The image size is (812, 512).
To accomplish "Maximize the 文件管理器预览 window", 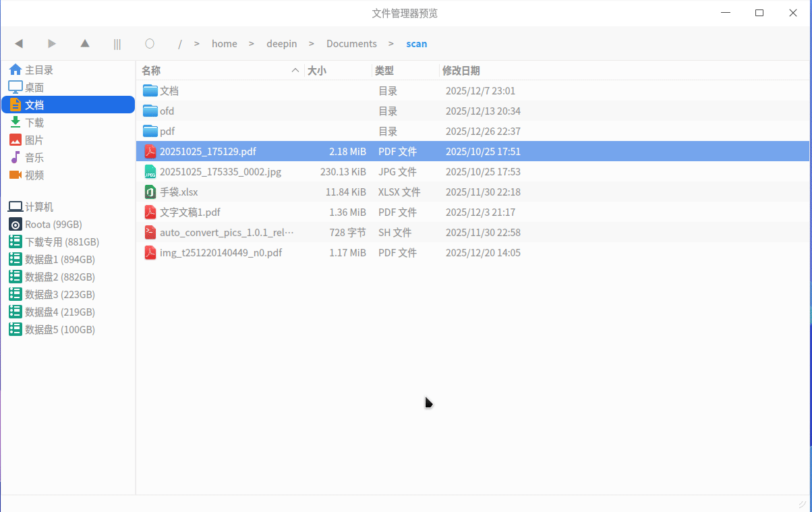I will [759, 13].
